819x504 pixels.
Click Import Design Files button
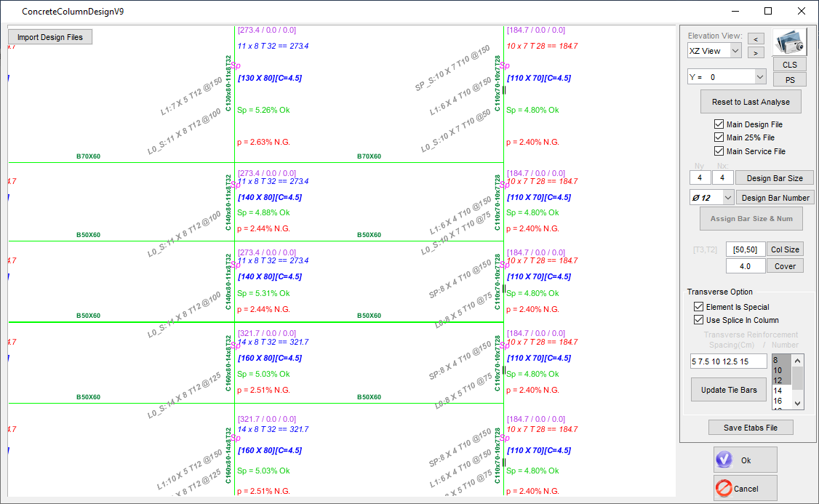point(50,37)
